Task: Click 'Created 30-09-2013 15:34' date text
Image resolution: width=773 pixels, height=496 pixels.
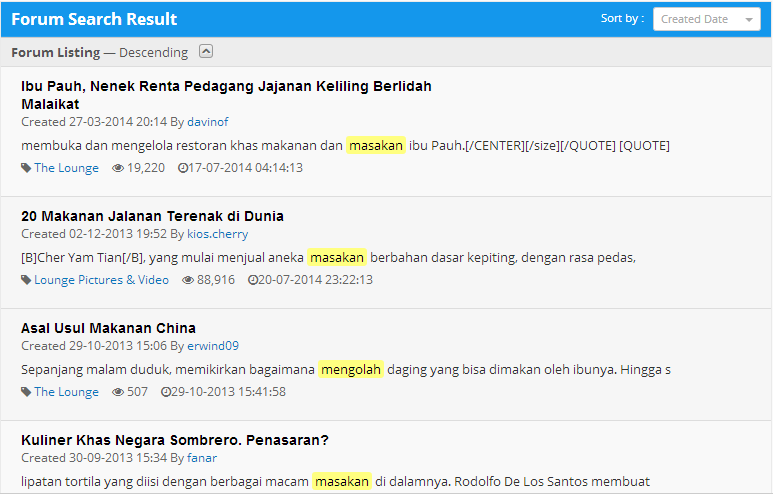Action: 94,458
